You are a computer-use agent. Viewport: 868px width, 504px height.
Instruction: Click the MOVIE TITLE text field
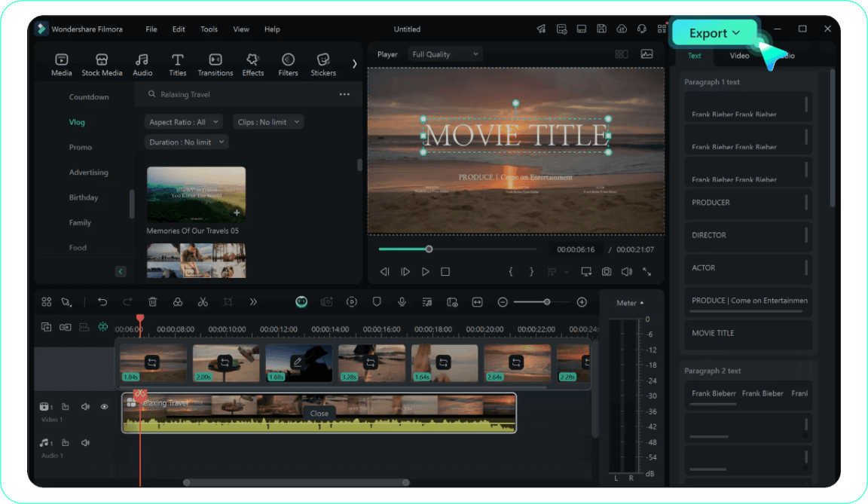pos(748,333)
